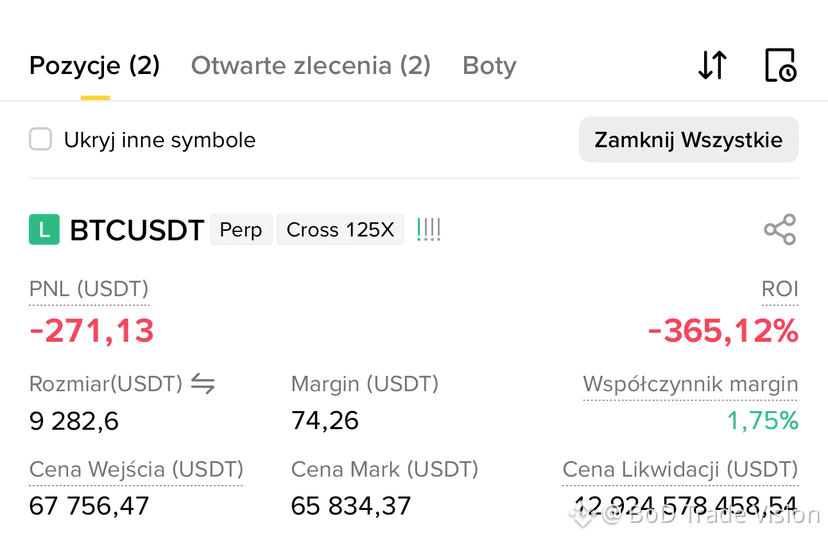The height and width of the screenshot is (539, 828).
Task: Share the BTCUSDT position
Action: pyautogui.click(x=780, y=229)
